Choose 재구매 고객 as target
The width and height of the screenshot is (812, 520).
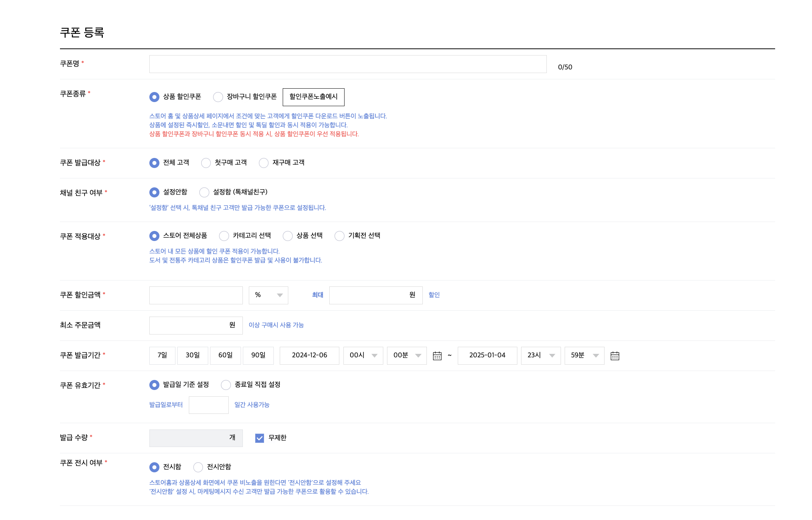[x=264, y=163]
